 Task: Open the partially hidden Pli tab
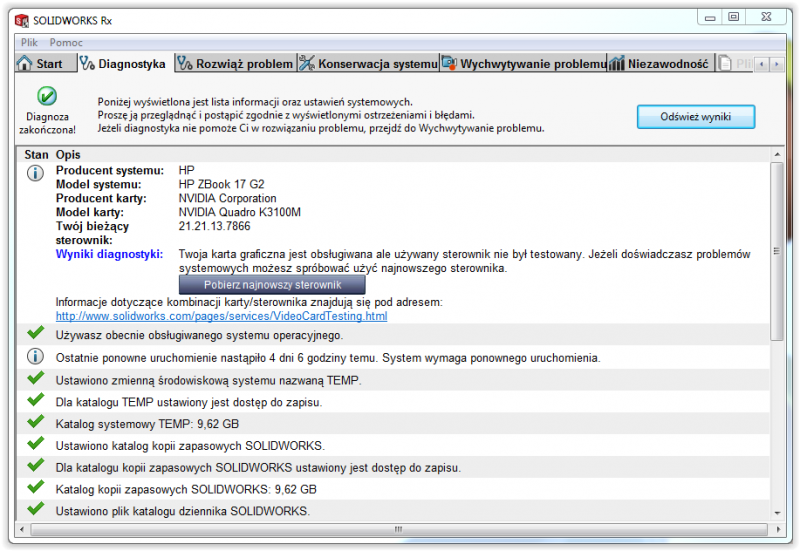coord(735,63)
